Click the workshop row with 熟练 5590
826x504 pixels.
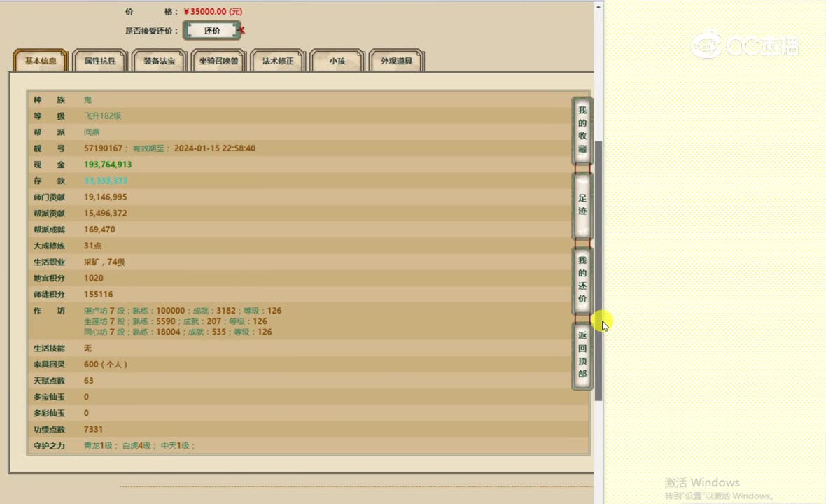coord(176,321)
